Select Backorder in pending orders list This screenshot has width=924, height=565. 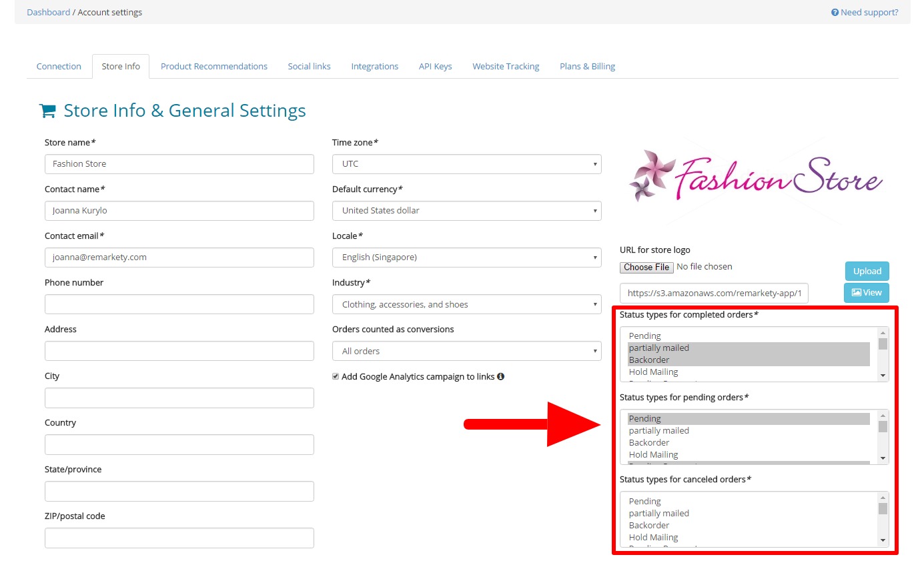click(749, 443)
